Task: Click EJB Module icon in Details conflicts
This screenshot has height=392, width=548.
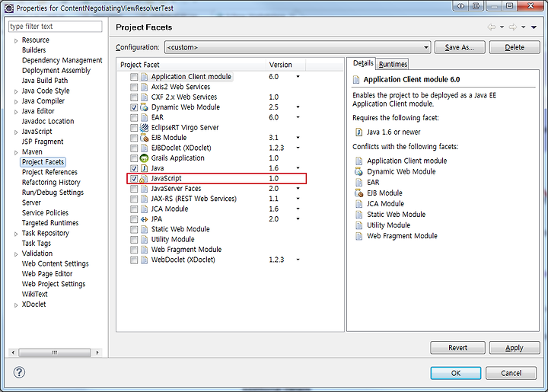Action: 358,193
